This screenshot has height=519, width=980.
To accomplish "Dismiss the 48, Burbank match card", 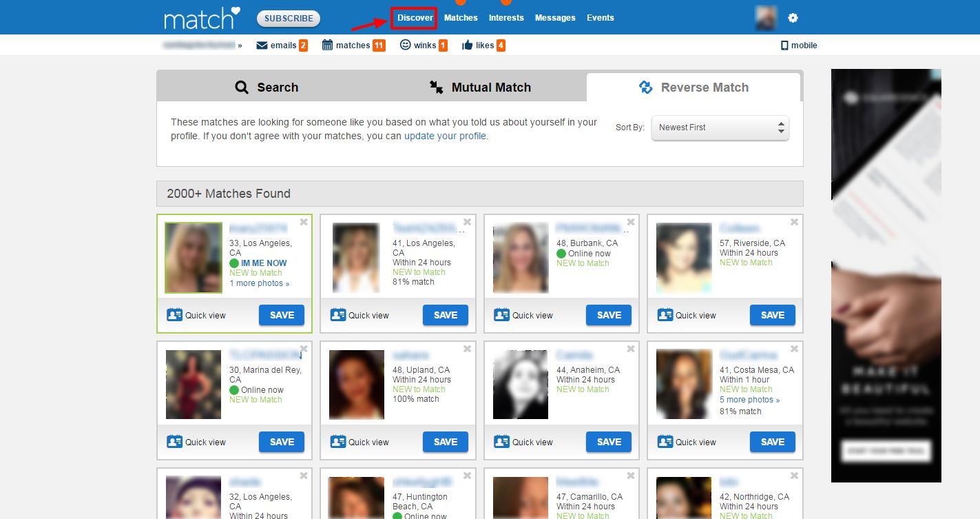I will (631, 222).
